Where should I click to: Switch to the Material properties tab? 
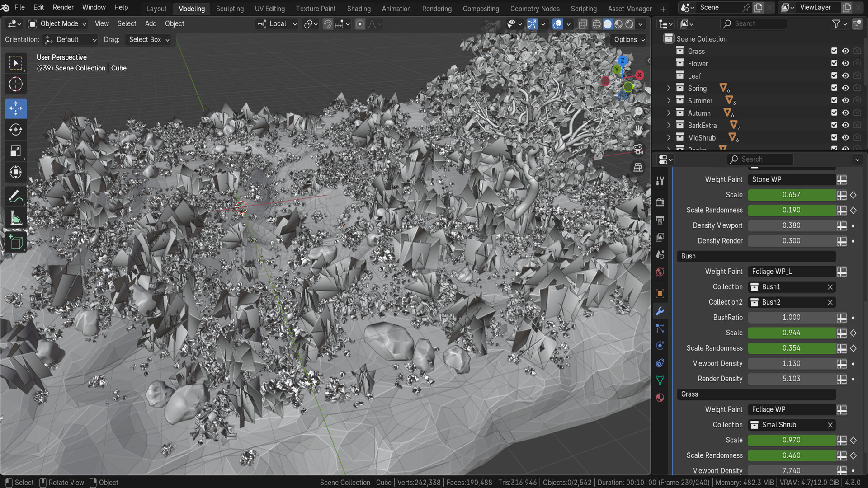coord(660,398)
